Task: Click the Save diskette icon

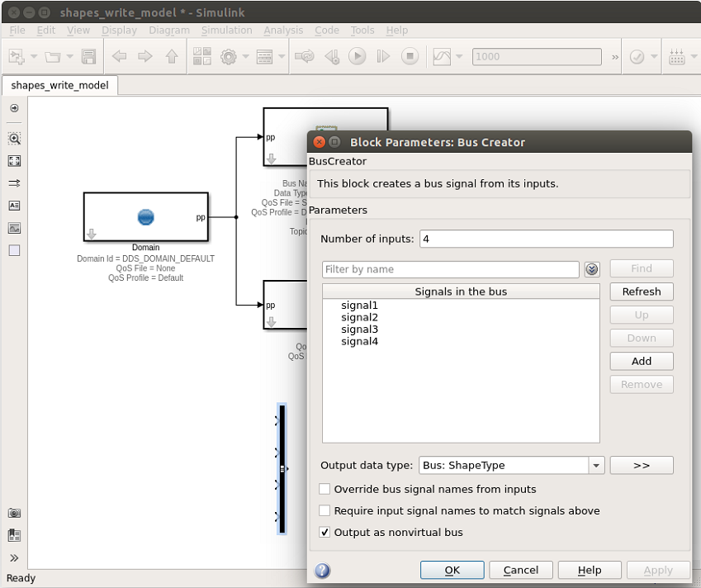Action: pos(88,57)
